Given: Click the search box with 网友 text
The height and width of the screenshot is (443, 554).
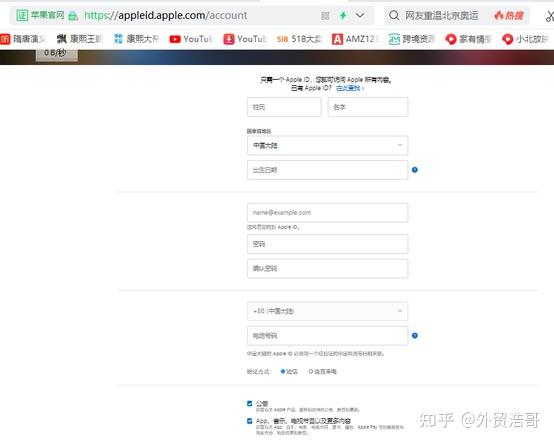Looking at the screenshot, I should pos(442,16).
